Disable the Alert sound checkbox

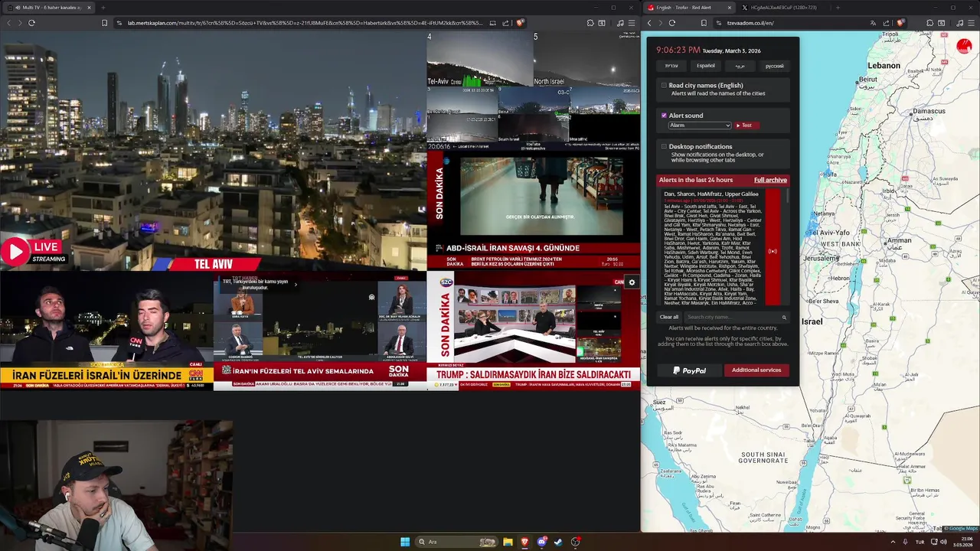[664, 116]
